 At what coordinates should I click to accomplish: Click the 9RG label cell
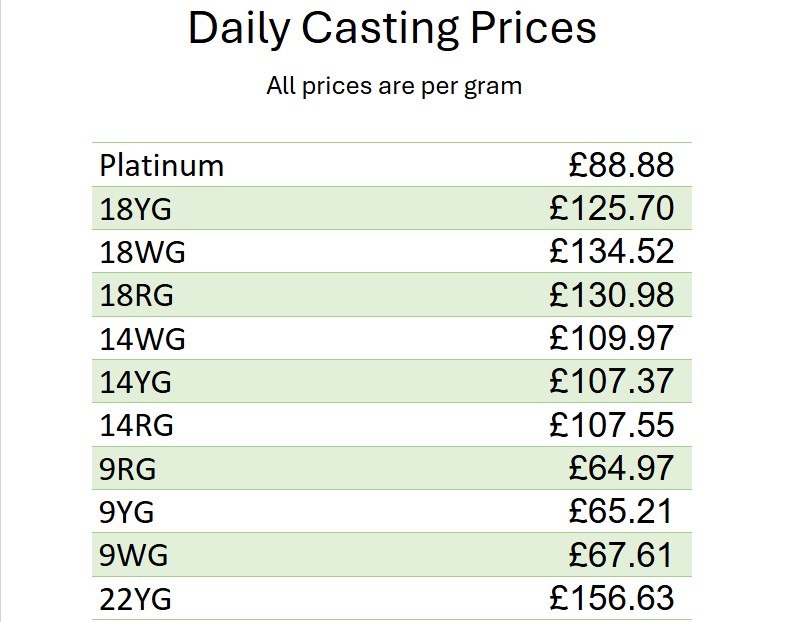point(128,468)
